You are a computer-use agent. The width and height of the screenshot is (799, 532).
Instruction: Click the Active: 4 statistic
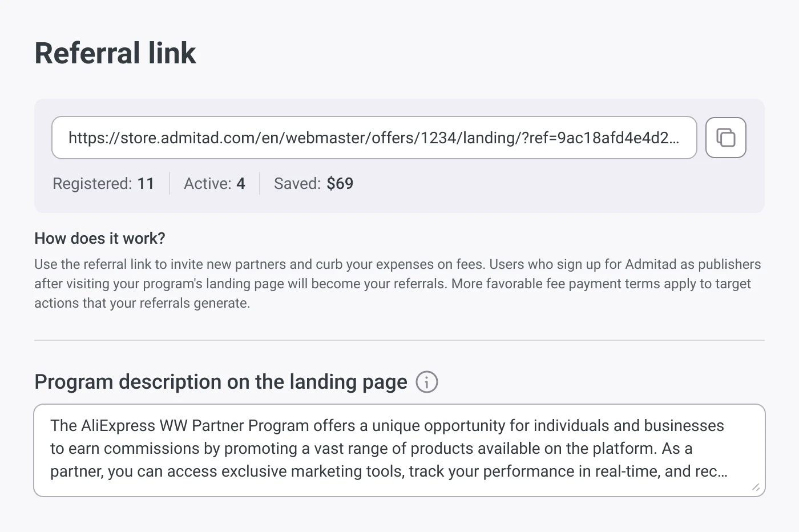[215, 183]
